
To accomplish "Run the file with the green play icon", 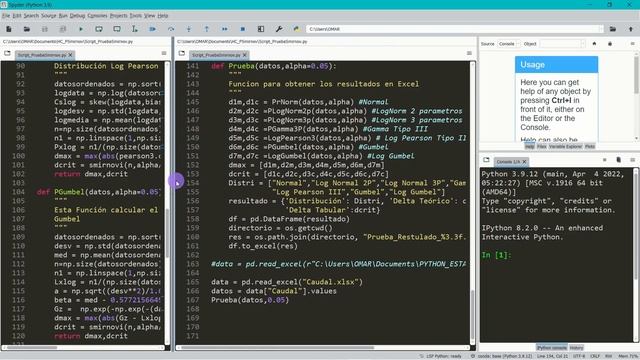I will point(80,29).
